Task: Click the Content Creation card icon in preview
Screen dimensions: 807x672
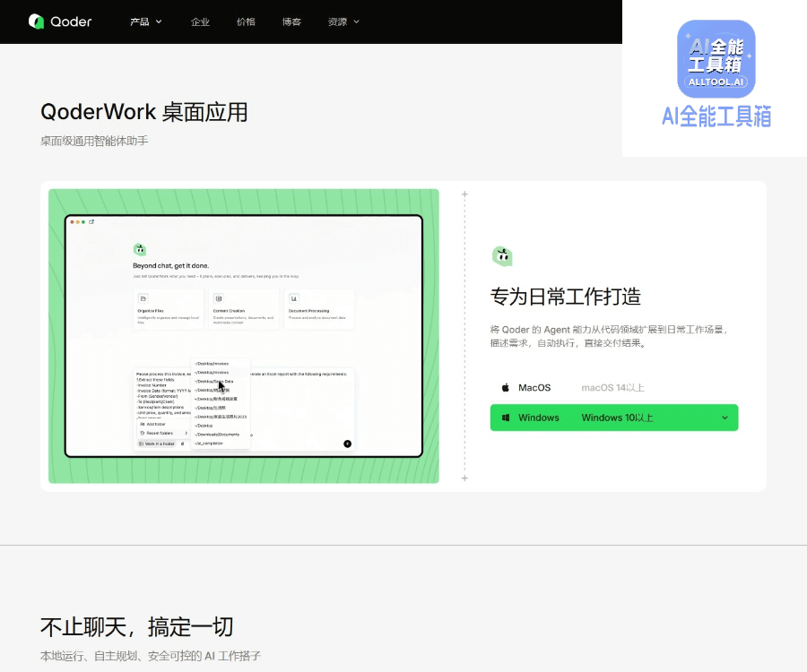Action: pos(219,298)
